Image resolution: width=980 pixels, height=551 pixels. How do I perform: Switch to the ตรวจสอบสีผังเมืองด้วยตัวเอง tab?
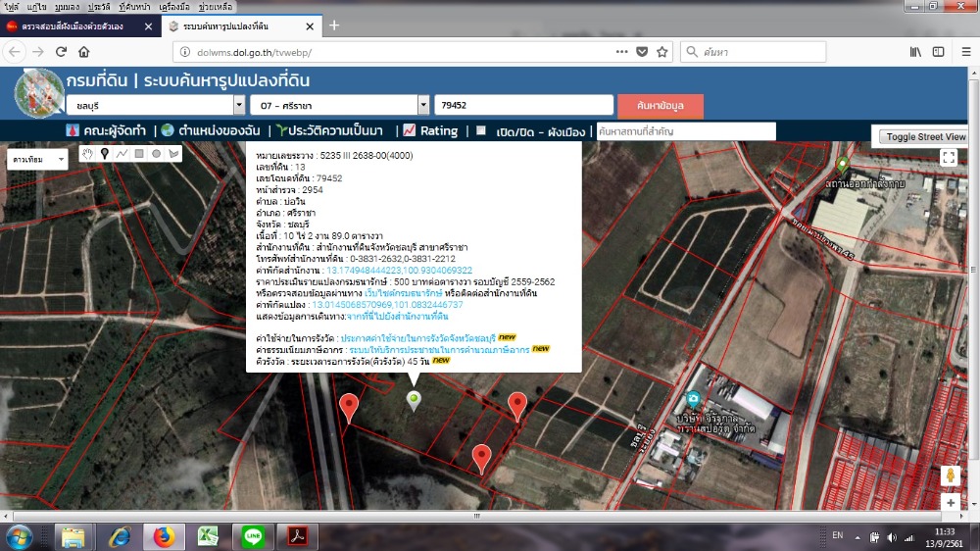(73, 26)
